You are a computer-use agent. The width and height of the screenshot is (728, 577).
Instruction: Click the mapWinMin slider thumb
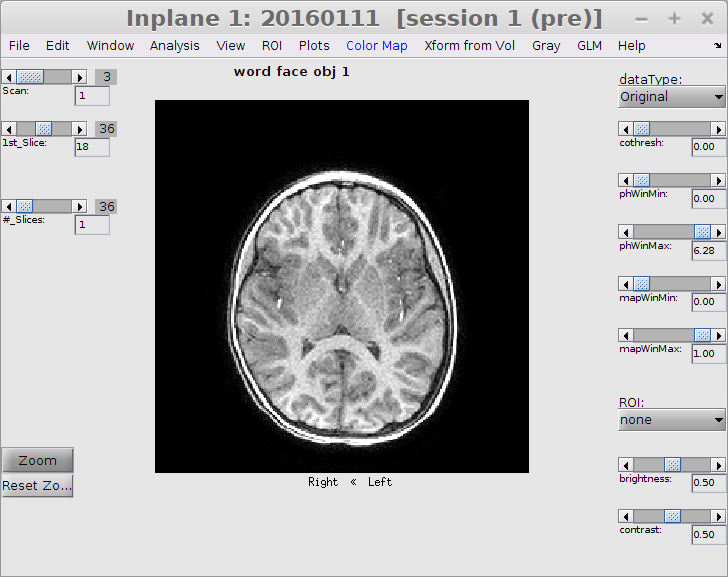[x=641, y=284]
